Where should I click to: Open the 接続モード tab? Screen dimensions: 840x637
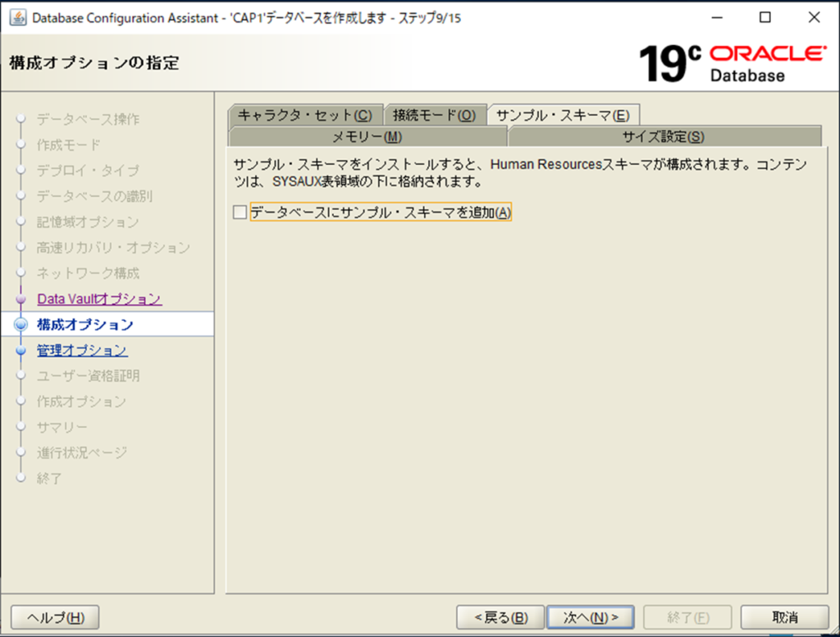(434, 115)
